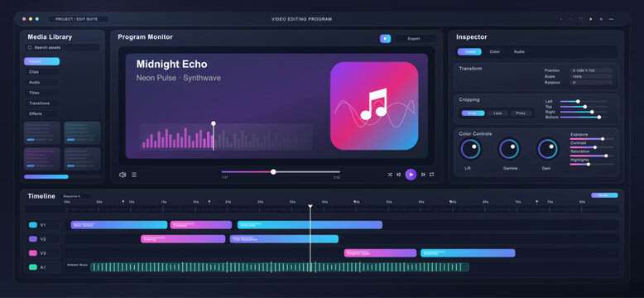Click the Scale value field

pyautogui.click(x=591, y=77)
